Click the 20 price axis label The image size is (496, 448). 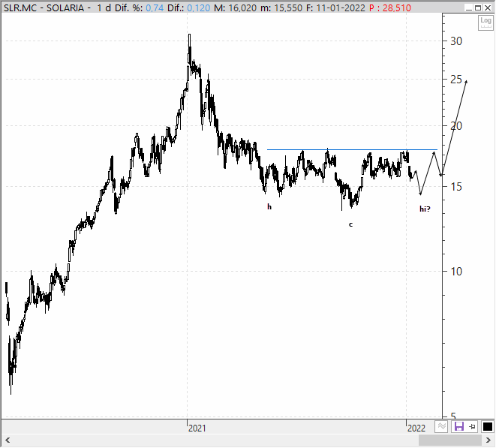coord(455,126)
